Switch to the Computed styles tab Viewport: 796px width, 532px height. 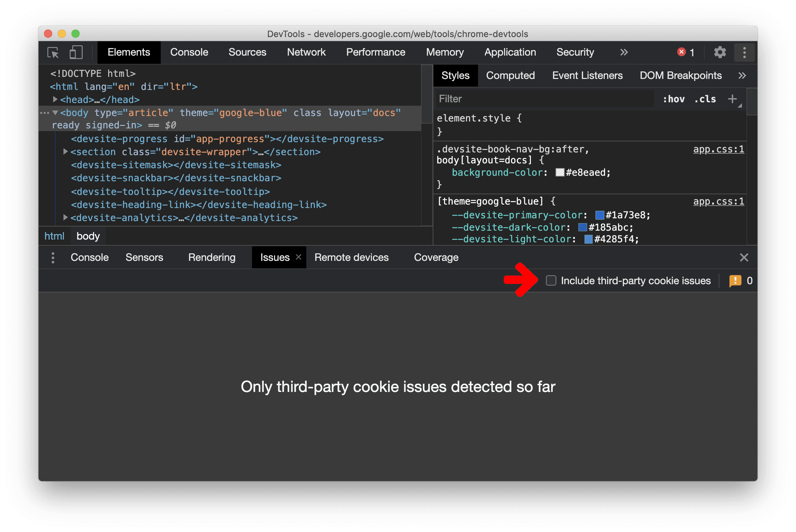pyautogui.click(x=509, y=76)
